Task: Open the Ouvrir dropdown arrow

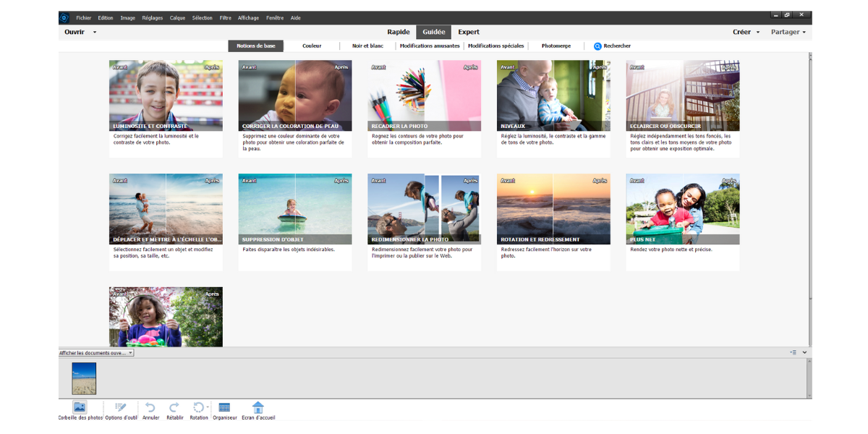Action: (95, 32)
